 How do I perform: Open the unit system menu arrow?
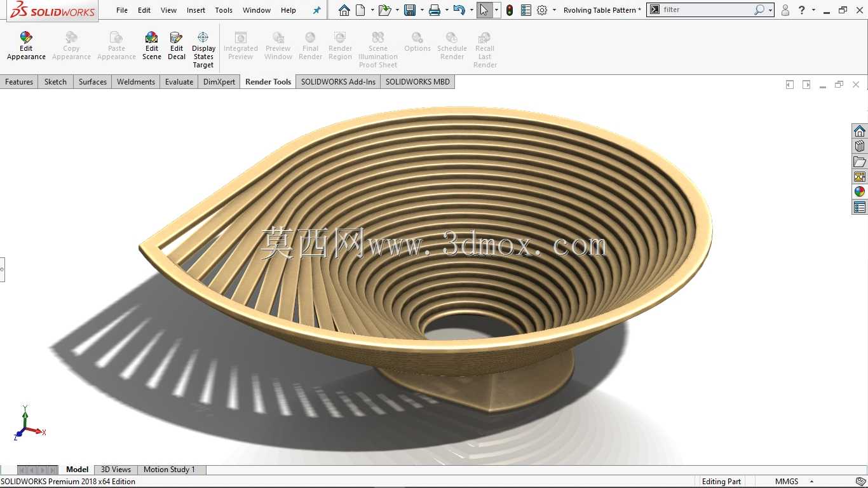point(811,482)
